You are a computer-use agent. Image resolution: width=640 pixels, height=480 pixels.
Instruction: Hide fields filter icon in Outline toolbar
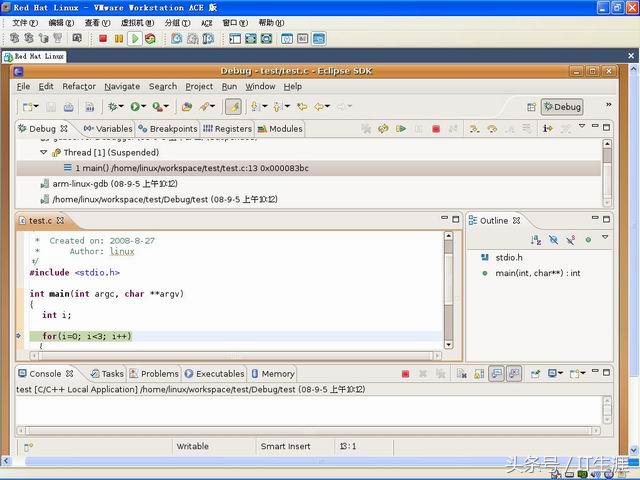coord(553,240)
